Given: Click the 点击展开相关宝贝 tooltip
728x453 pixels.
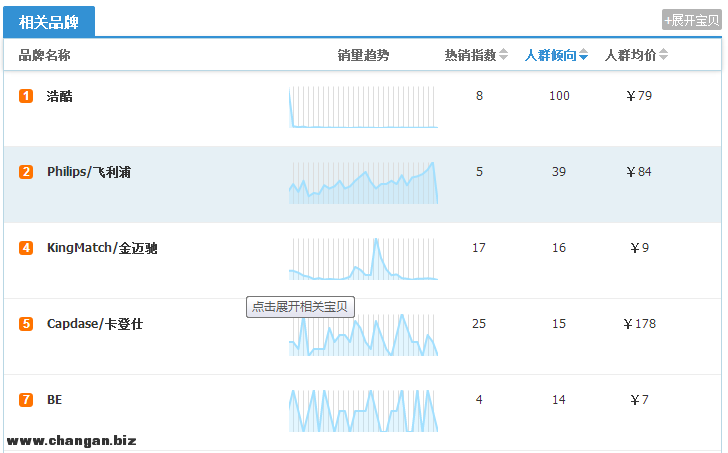Looking at the screenshot, I should click(x=300, y=307).
